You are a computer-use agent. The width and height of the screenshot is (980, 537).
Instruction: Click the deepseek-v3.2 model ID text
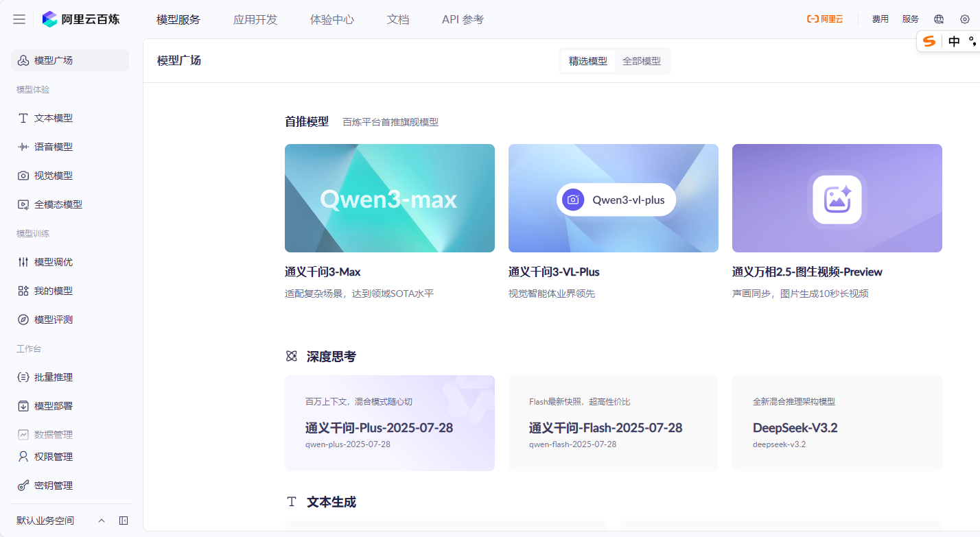click(779, 444)
